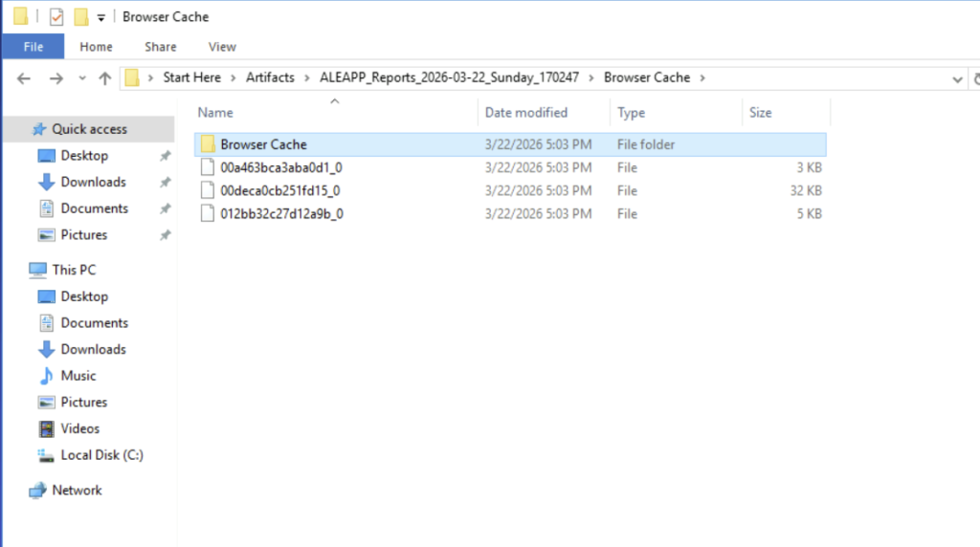Click the New Folder quick access icon
This screenshot has width=980, height=547.
click(81, 16)
